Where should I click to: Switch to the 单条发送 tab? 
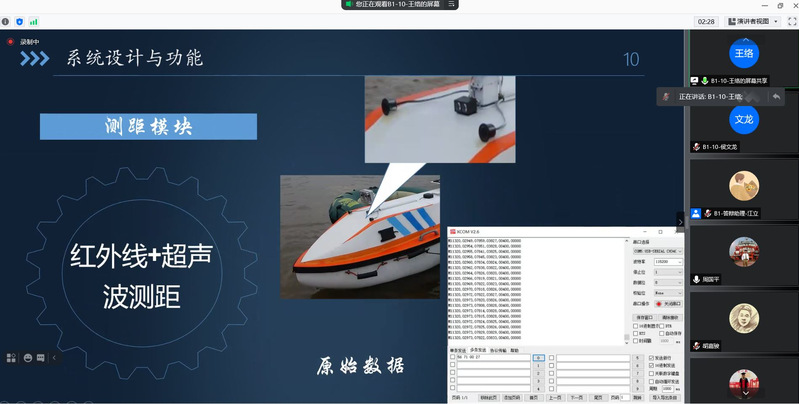click(458, 350)
